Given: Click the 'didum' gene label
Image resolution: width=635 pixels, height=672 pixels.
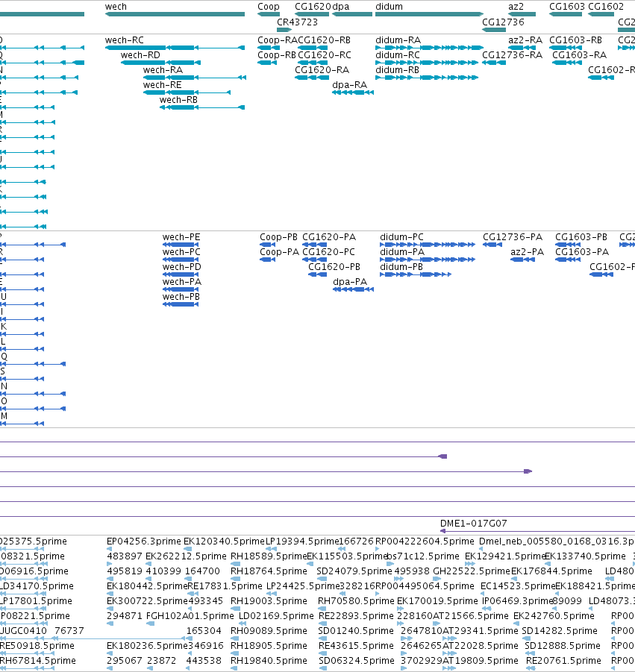Looking at the screenshot, I should point(389,7).
